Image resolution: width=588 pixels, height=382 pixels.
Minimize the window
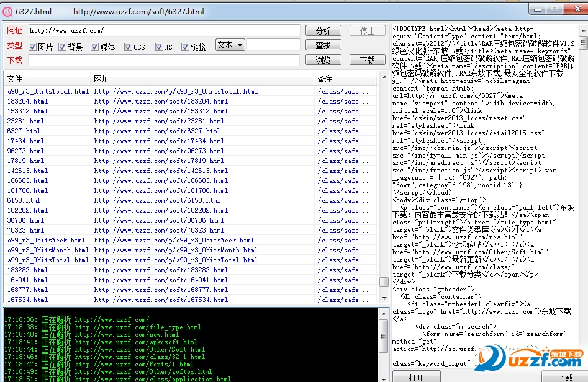(x=537, y=9)
